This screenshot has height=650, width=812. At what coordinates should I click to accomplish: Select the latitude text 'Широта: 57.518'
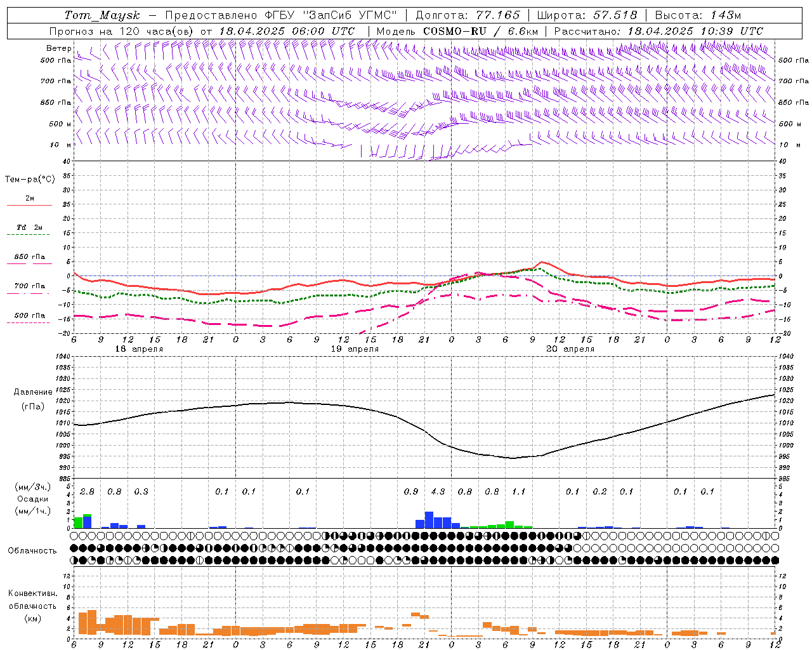click(587, 15)
